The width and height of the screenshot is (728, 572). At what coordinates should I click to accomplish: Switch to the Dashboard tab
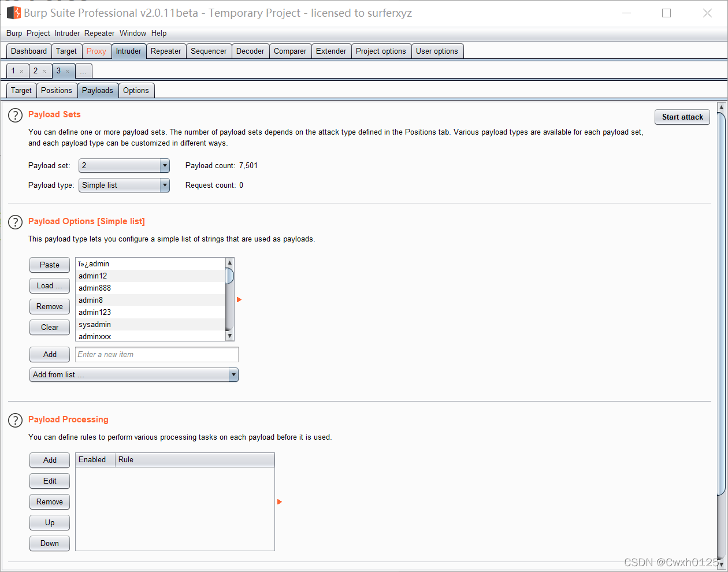click(29, 51)
